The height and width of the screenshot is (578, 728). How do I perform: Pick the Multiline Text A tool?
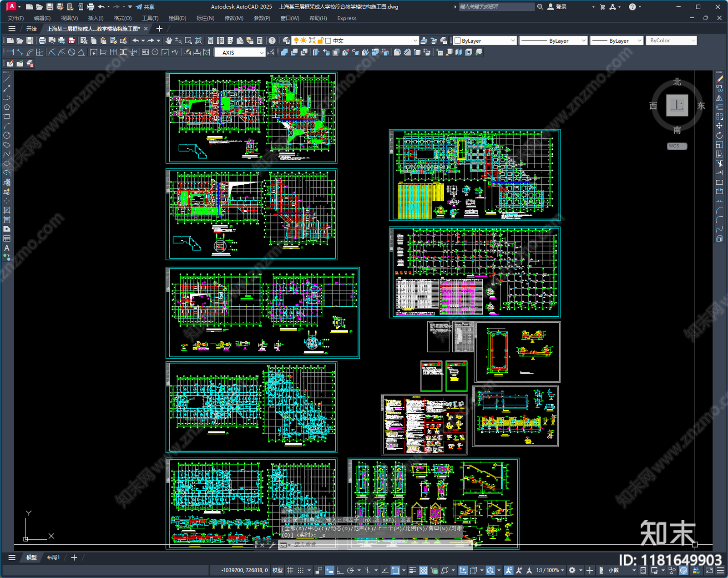click(x=7, y=248)
